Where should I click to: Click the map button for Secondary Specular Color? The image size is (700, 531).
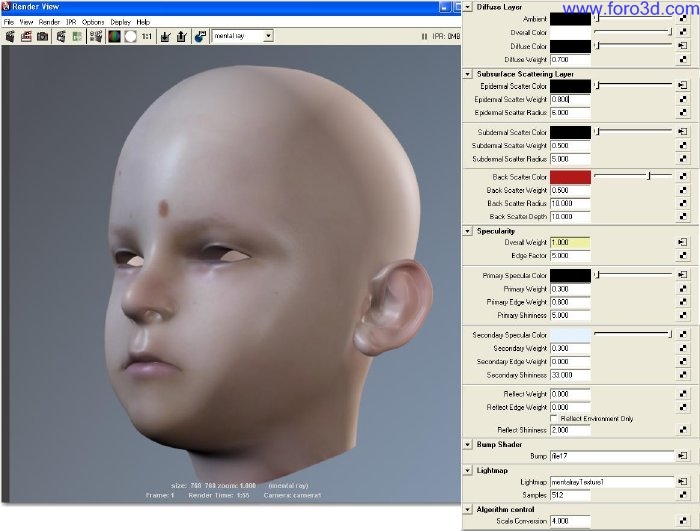pyautogui.click(x=683, y=334)
